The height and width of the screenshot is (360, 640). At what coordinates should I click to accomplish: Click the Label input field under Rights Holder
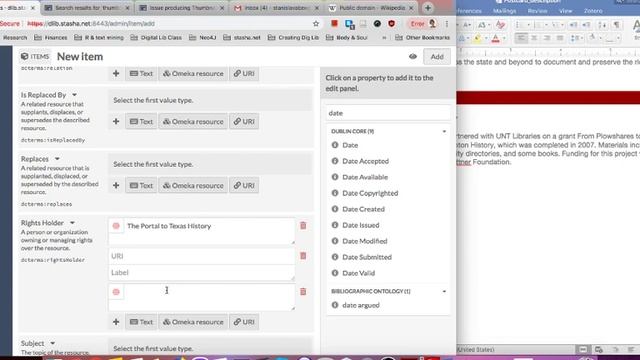pos(201,272)
